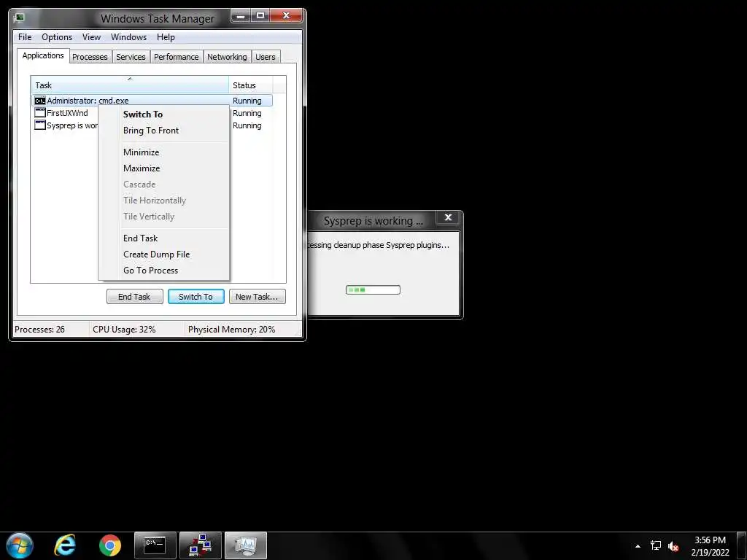Click the Sysprep progress bar
This screenshot has width=747, height=560.
[x=373, y=289]
